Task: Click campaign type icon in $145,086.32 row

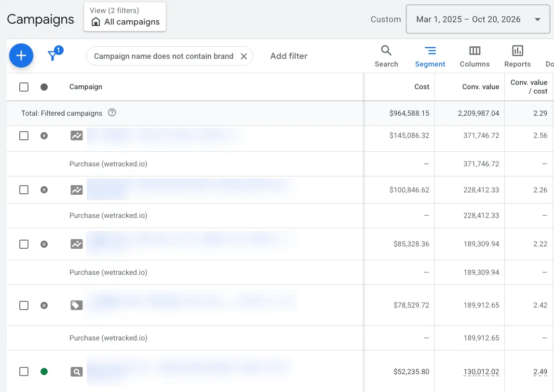Action: click(77, 135)
